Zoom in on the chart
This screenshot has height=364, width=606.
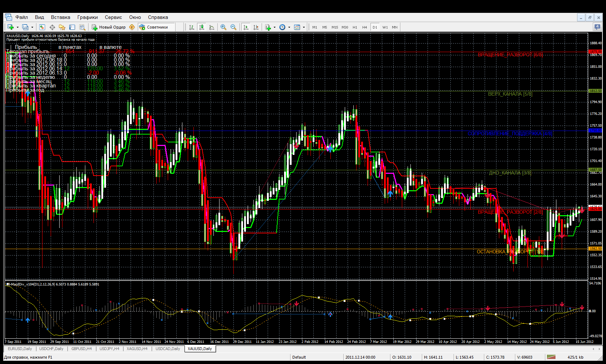223,27
